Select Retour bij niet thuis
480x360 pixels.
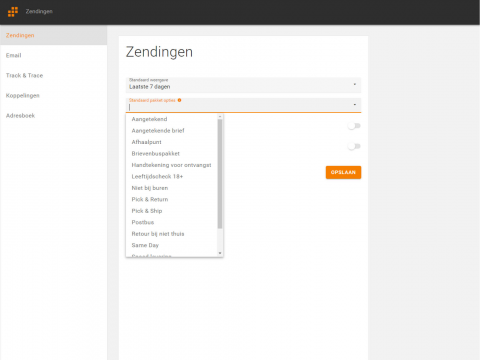click(x=171, y=234)
